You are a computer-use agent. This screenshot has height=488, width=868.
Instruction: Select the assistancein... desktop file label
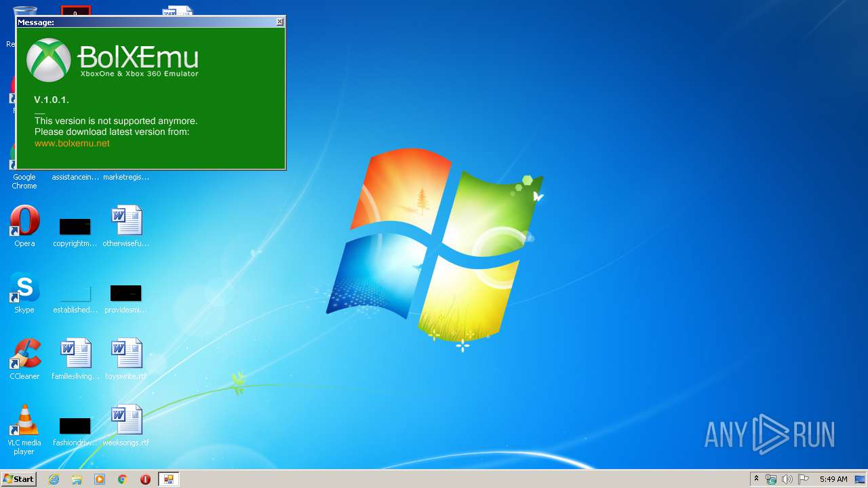(75, 177)
